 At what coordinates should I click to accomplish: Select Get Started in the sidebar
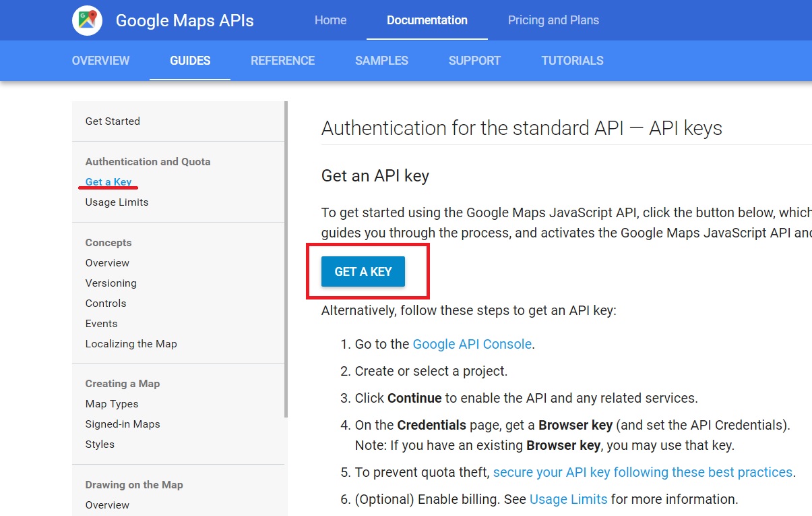pyautogui.click(x=113, y=121)
